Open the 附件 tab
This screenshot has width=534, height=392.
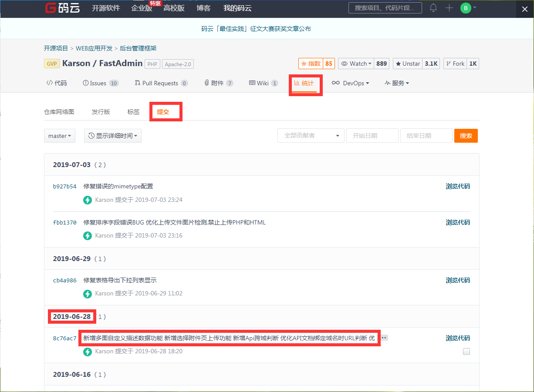click(219, 83)
